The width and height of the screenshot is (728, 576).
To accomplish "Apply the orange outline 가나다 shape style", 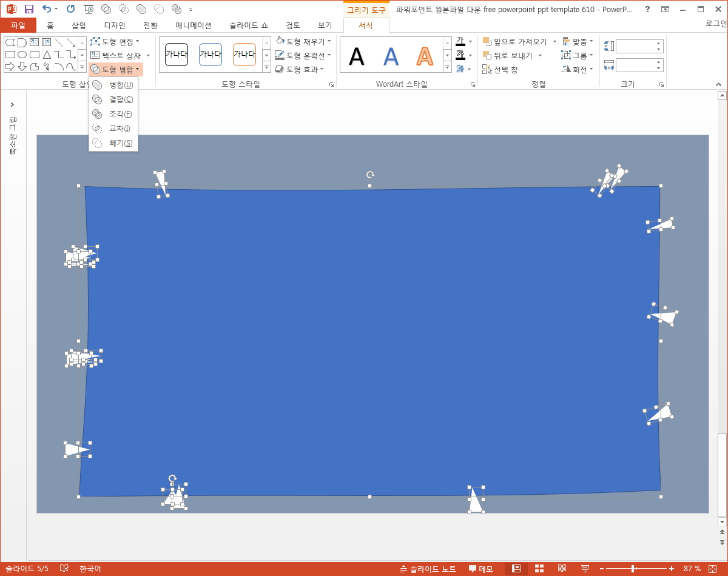I will point(244,55).
